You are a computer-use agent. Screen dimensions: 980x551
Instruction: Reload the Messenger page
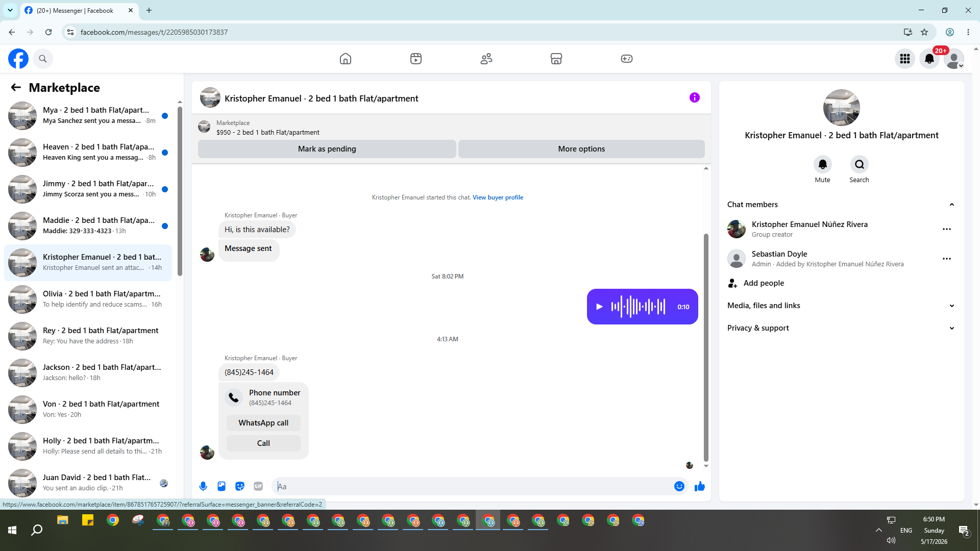[48, 32]
